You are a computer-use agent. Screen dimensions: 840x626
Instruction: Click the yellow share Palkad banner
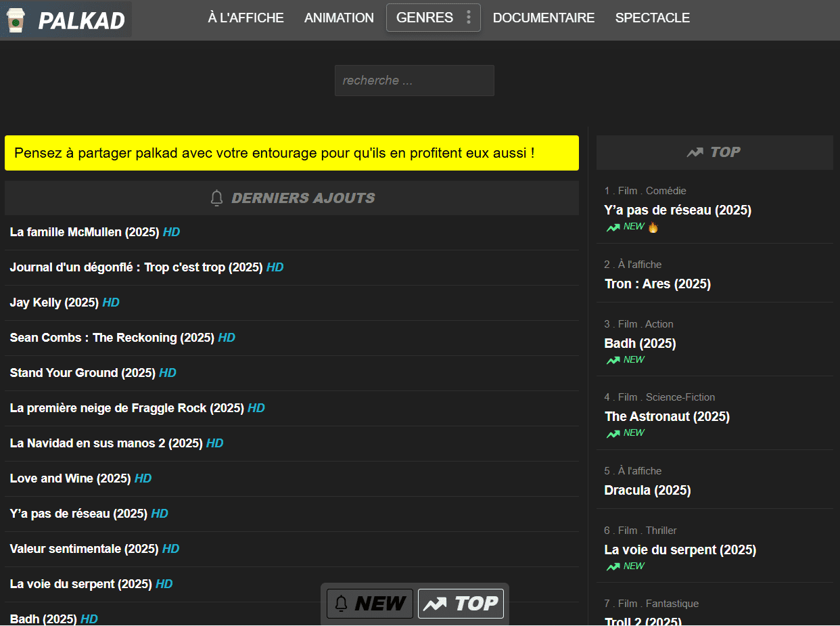[291, 153]
